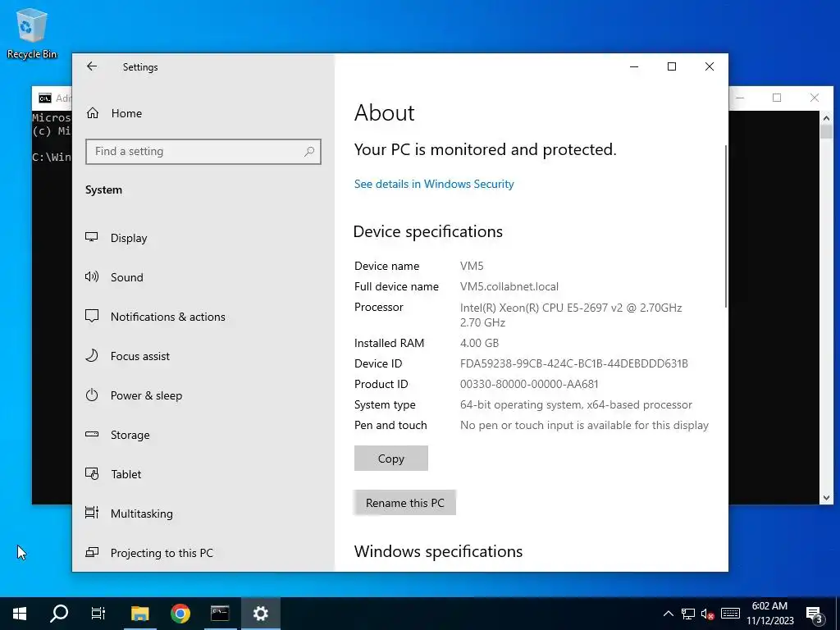Open the touch keyboard tray icon
Screen dimensions: 840x630
730,614
